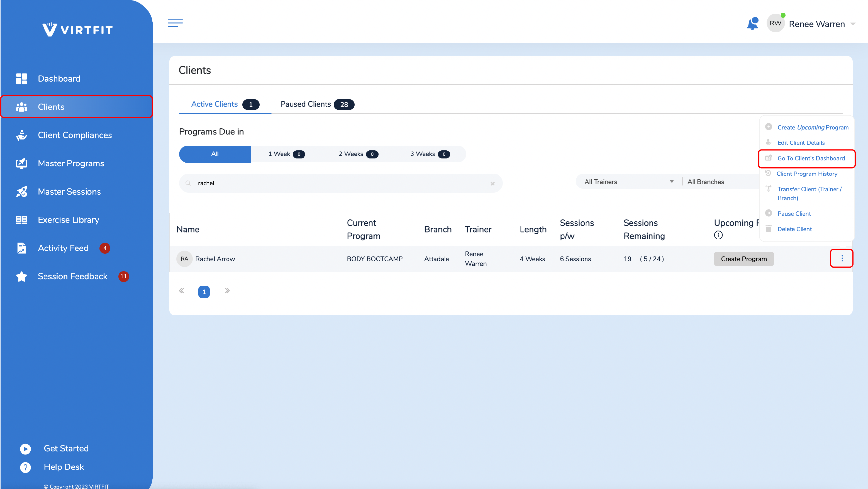
Task: Select the All programs-due filter
Action: click(x=215, y=154)
